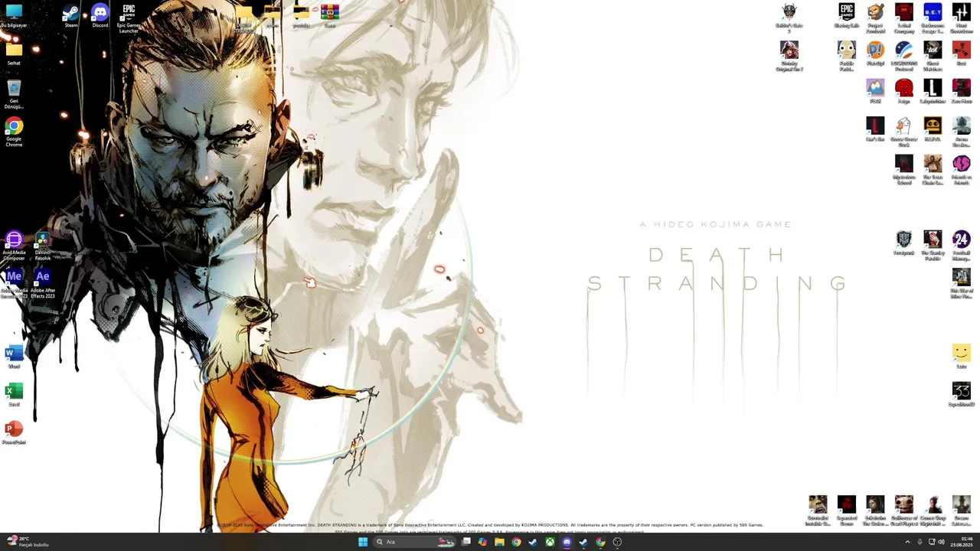Select the Liar's Bar shortcut
Screen dimensions: 980x551
(x=875, y=129)
